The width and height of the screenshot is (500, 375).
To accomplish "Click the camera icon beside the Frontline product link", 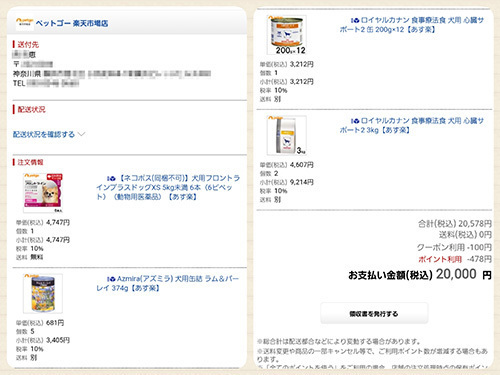I will [111, 178].
